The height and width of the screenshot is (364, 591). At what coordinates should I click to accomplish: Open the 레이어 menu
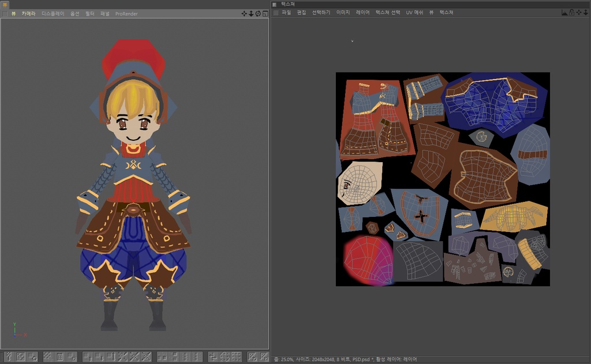pyautogui.click(x=362, y=13)
